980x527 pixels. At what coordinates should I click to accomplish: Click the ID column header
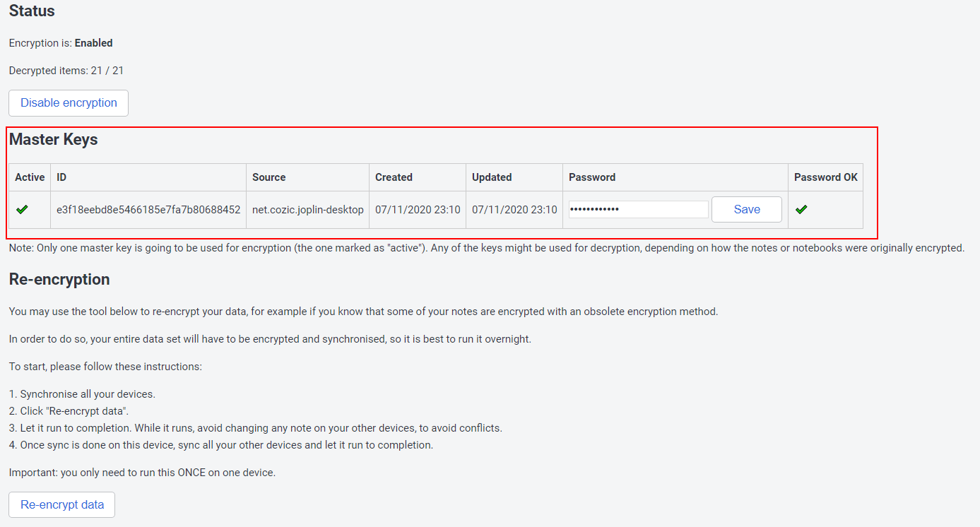pos(61,177)
